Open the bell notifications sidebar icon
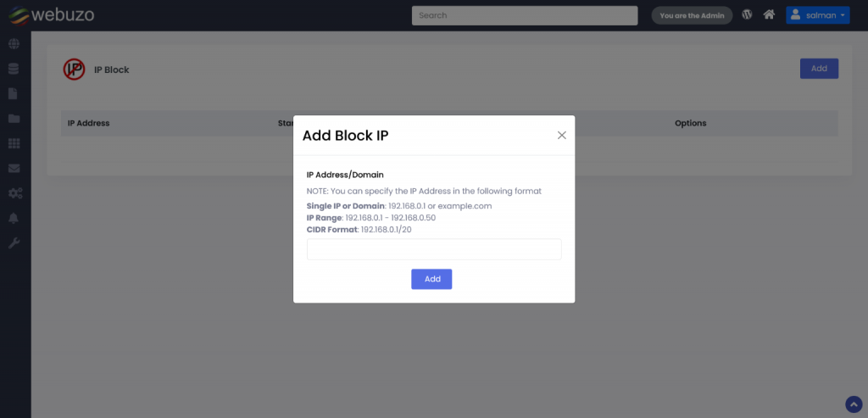Image resolution: width=868 pixels, height=418 pixels. pyautogui.click(x=14, y=219)
